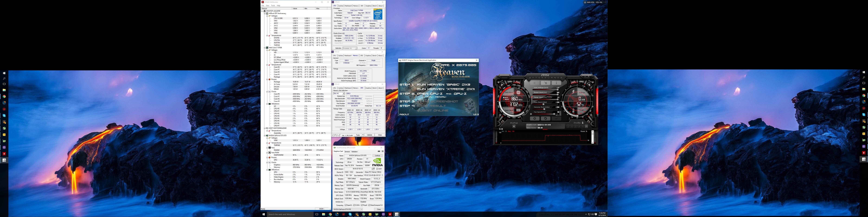This screenshot has height=217, width=868.
Task: Toggle Afterburner profile lock icon
Action: click(x=583, y=123)
